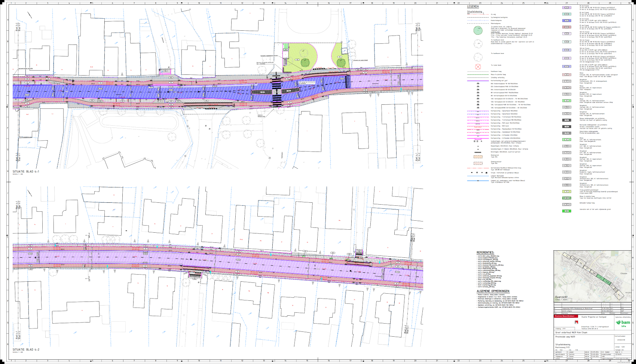The width and height of the screenshot is (636, 364).
Task: Click the 'Provinciale weg N639' text in title block
Action: [565, 337]
